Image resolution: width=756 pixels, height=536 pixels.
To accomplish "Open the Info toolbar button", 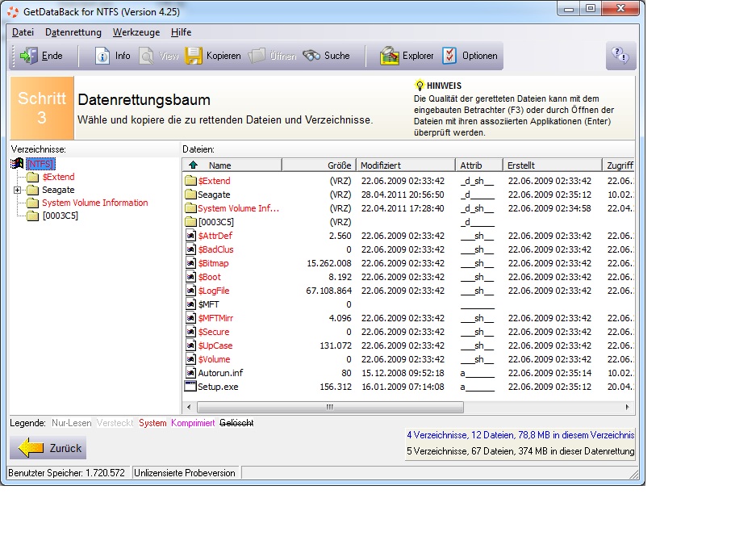I will [112, 56].
